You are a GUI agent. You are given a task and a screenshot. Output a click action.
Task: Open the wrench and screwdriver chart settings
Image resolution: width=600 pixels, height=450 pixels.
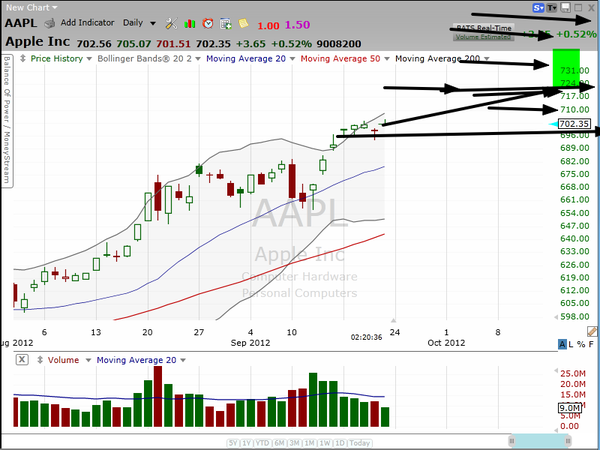click(x=171, y=24)
